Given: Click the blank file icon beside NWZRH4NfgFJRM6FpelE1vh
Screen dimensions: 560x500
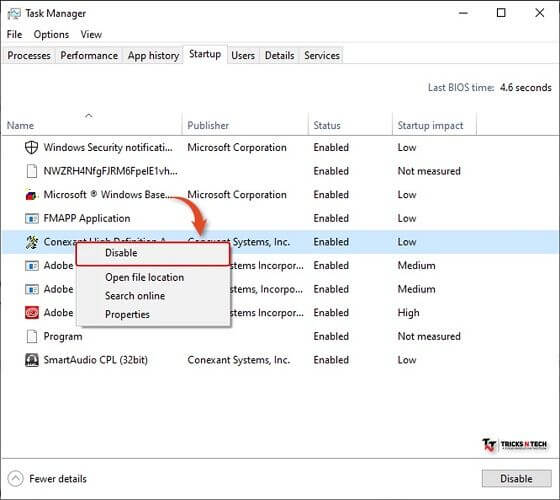Looking at the screenshot, I should point(32,171).
